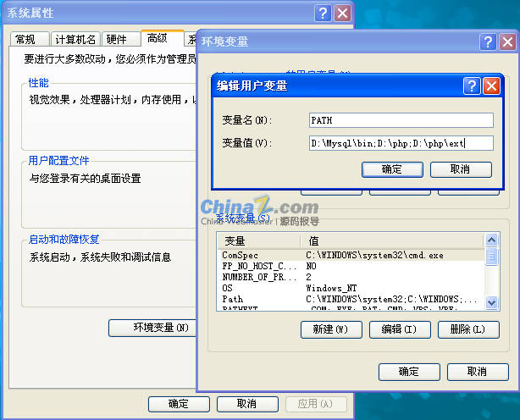Screen dimensions: 520x420
Task: Confirm the Edit User Variable dialog with 确定
Action: coord(392,169)
